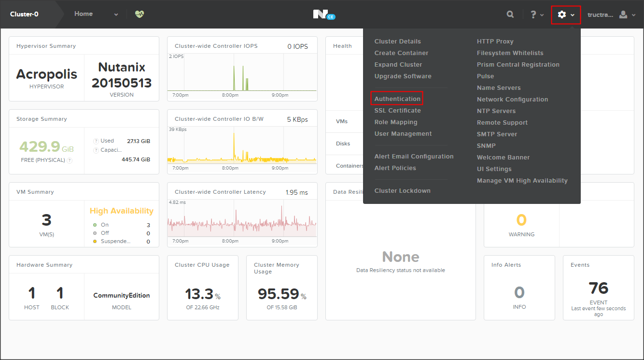Viewport: 644px width, 360px height.
Task: Click the search magnifier icon
Action: tap(510, 14)
